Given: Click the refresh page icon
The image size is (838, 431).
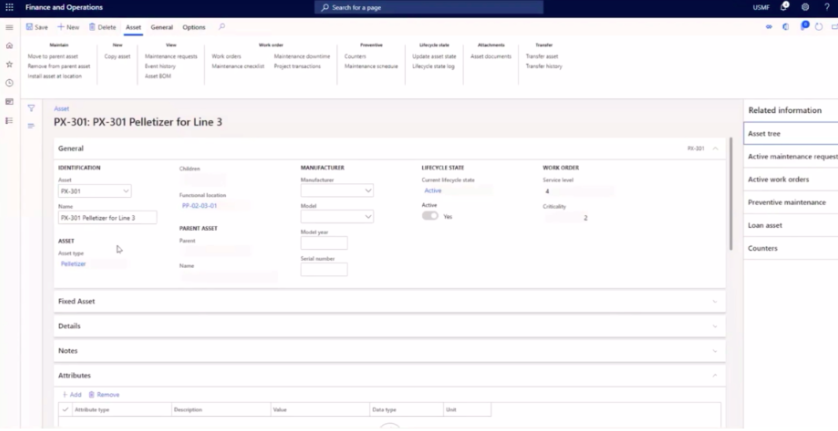Looking at the screenshot, I should (819, 27).
